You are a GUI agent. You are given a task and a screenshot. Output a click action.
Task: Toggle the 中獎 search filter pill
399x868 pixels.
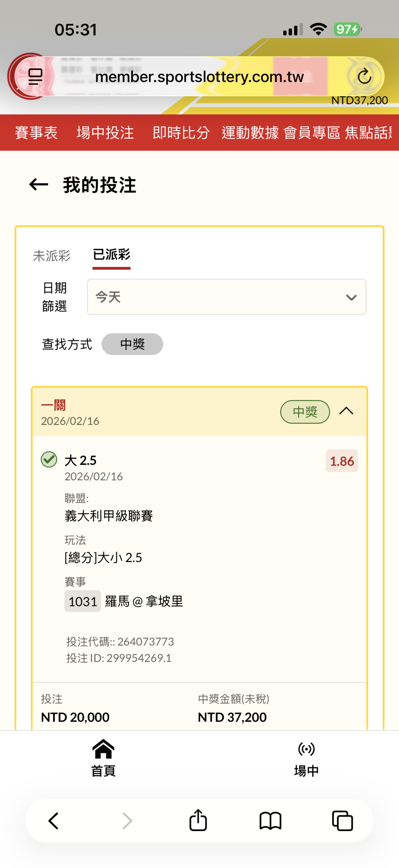point(132,344)
